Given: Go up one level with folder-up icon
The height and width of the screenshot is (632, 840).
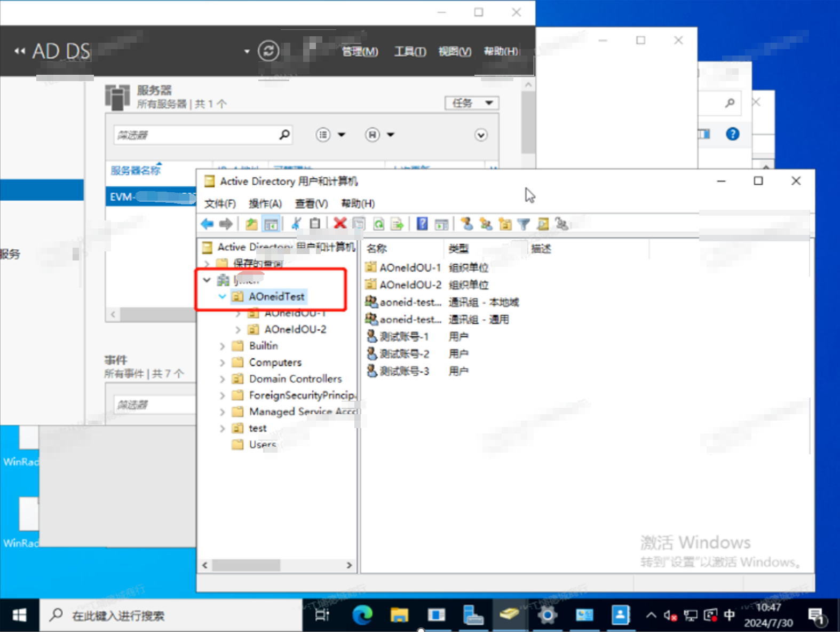Looking at the screenshot, I should click(251, 224).
